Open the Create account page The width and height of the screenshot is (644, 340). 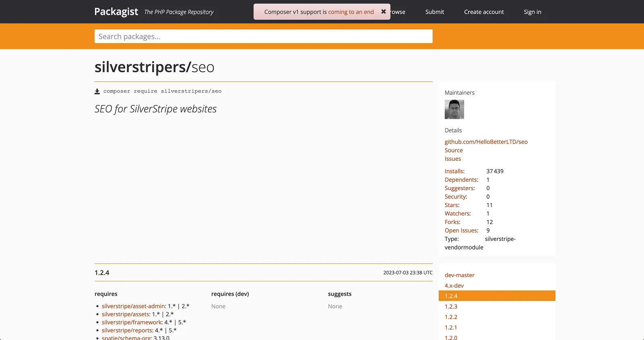tap(484, 12)
